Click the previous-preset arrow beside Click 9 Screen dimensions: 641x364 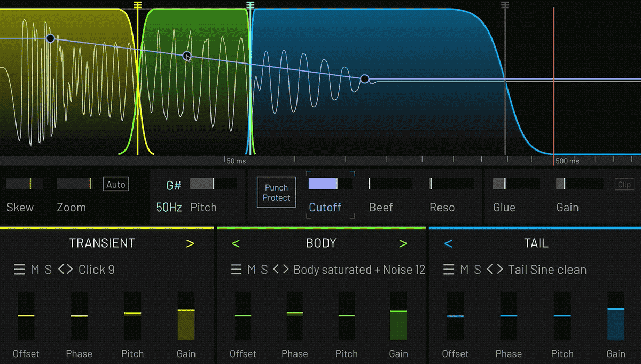61,270
